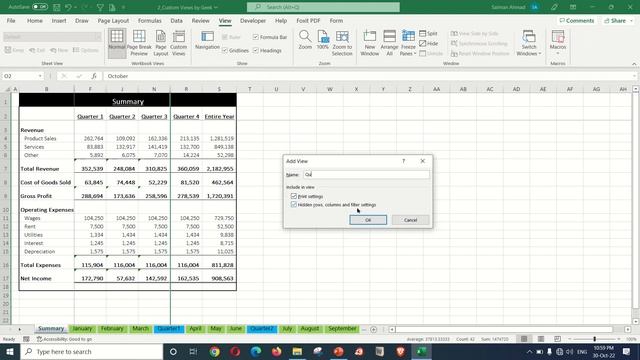Switch to the September sheet tab
Viewport: 640px width, 360px height.
click(x=342, y=329)
